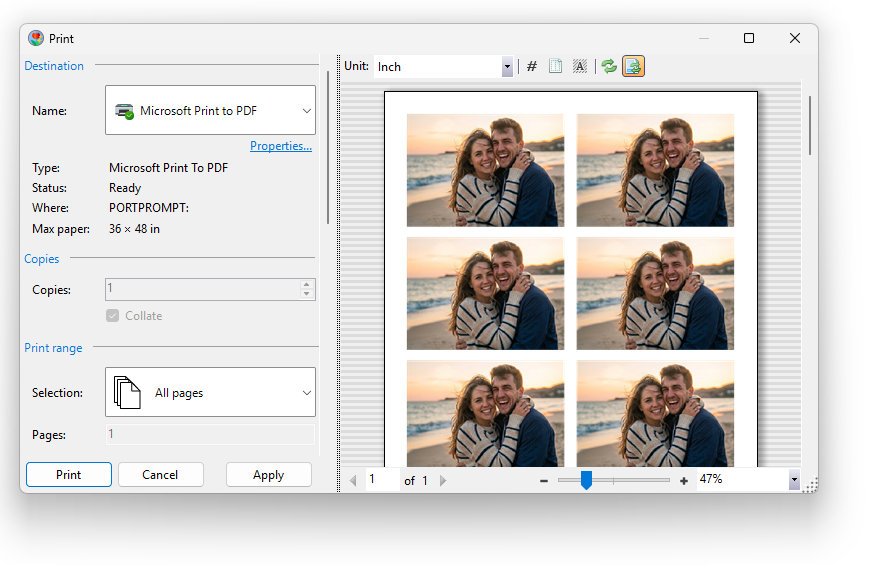Click the Cancel button
Viewport: 875px width, 565px height.
(160, 475)
